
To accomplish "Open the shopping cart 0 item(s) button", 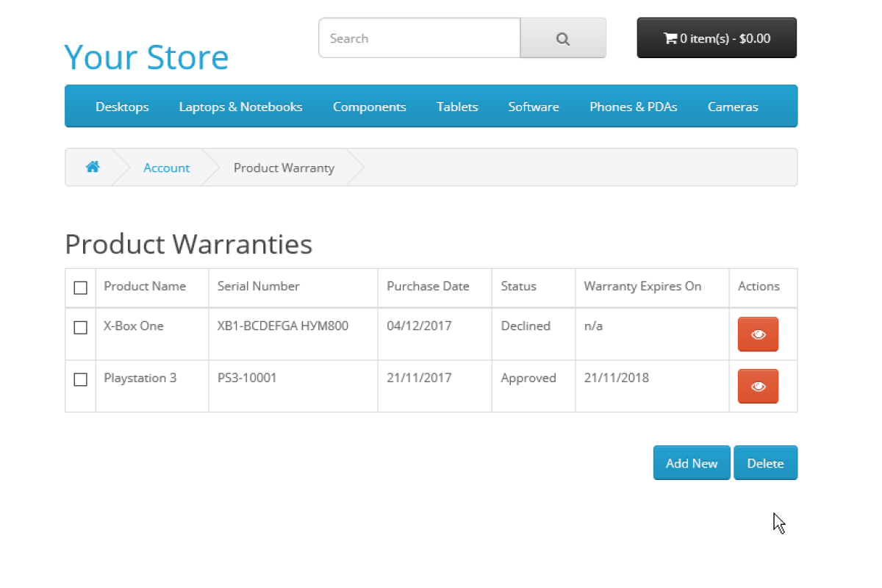I will point(717,38).
